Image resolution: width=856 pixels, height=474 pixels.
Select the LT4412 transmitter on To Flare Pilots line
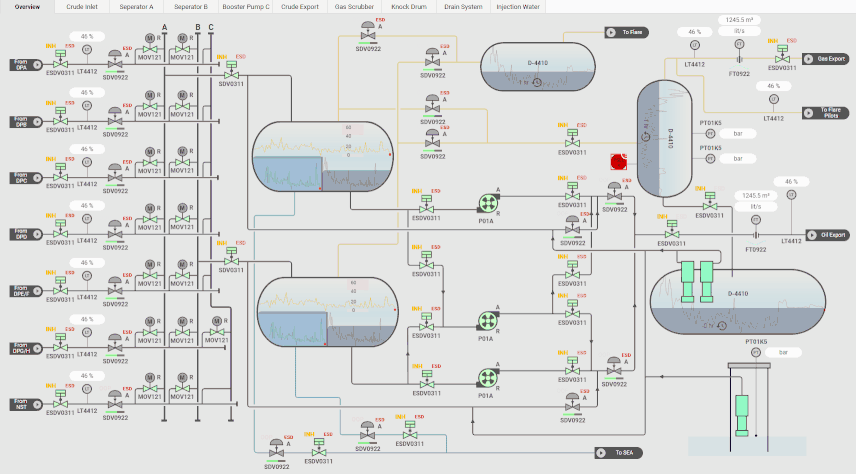(772, 104)
